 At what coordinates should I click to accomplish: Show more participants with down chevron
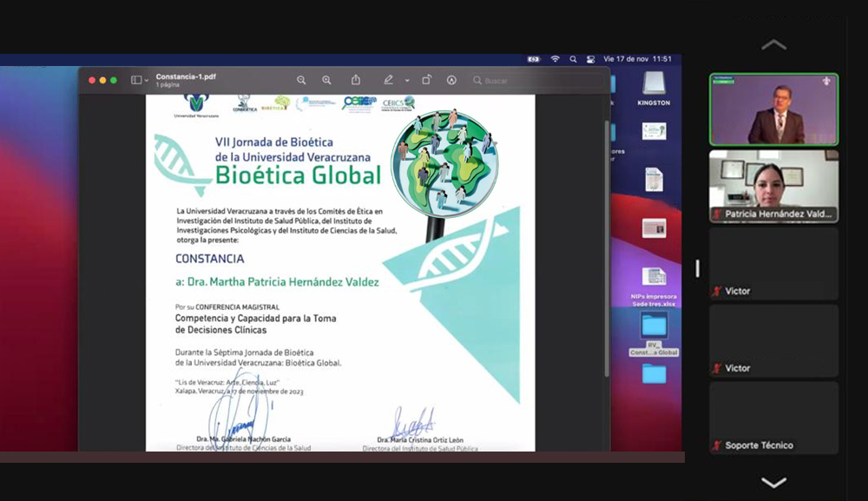coord(774,482)
